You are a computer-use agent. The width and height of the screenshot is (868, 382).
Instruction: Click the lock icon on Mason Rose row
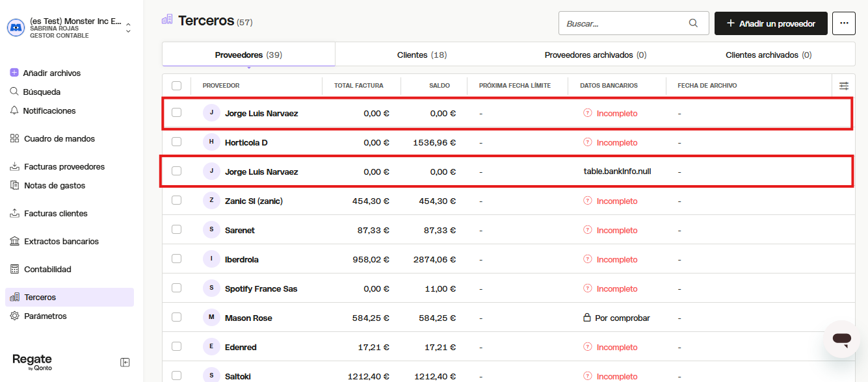587,318
